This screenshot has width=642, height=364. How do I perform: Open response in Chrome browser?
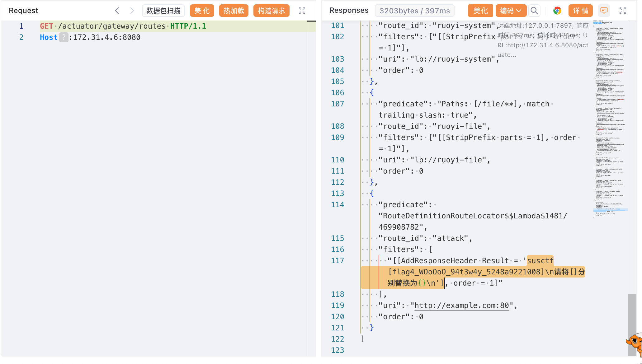click(x=557, y=11)
